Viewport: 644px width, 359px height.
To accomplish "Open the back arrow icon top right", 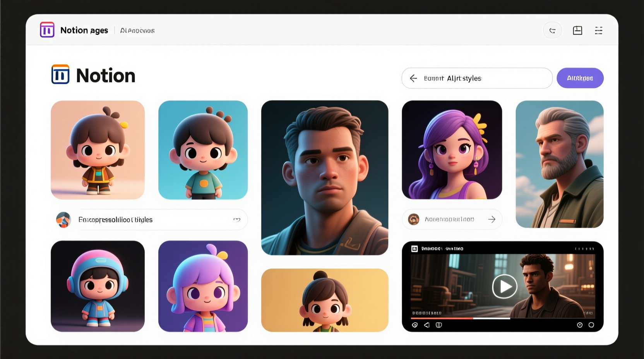I will [553, 30].
